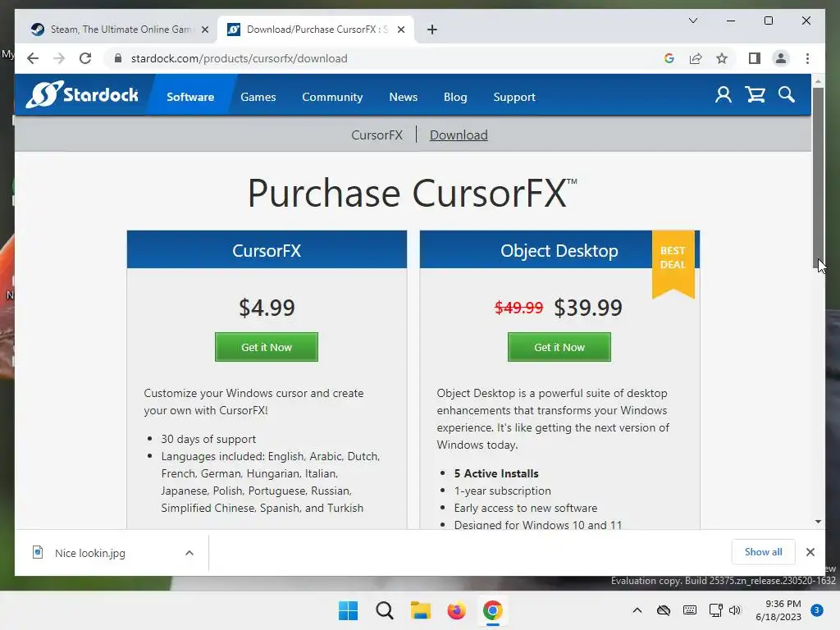Viewport: 840px width, 630px height.
Task: Open Chrome profile avatar
Action: 781,58
